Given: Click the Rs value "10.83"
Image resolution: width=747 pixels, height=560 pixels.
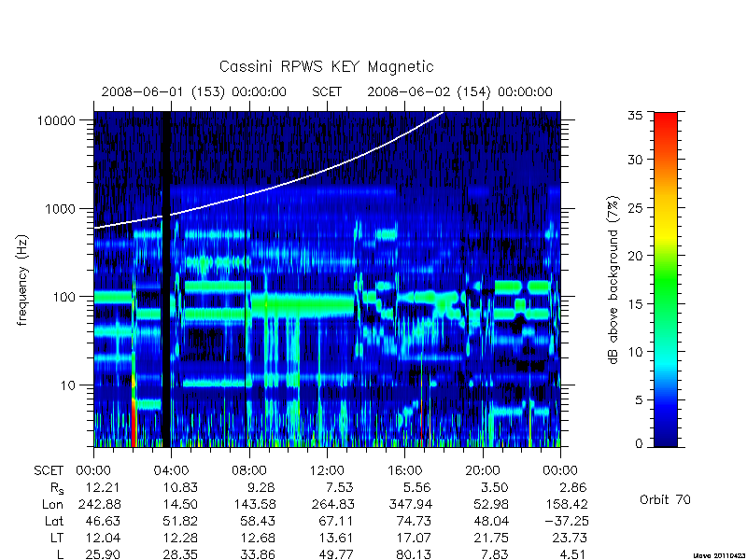Looking at the screenshot, I should pyautogui.click(x=180, y=487).
